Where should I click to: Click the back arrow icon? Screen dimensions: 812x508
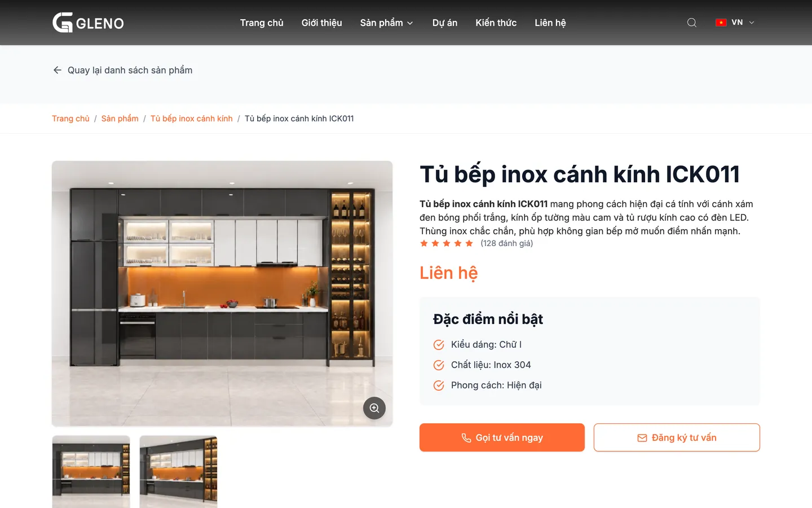point(57,70)
